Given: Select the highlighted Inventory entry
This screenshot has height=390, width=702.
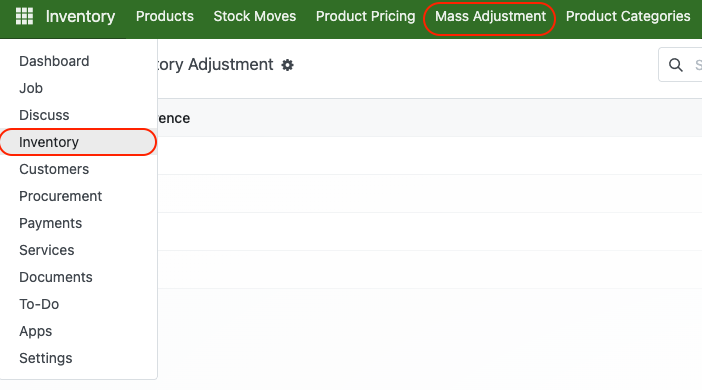Looking at the screenshot, I should (78, 142).
